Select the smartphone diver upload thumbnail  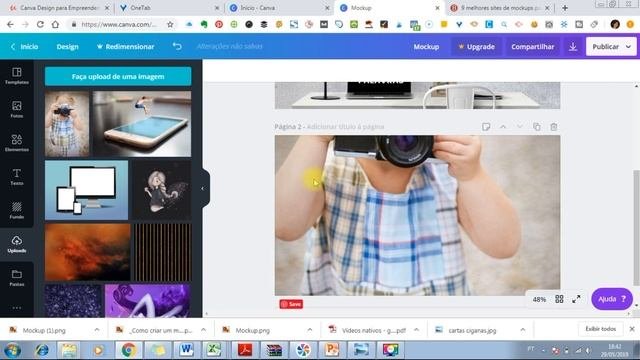(142, 124)
